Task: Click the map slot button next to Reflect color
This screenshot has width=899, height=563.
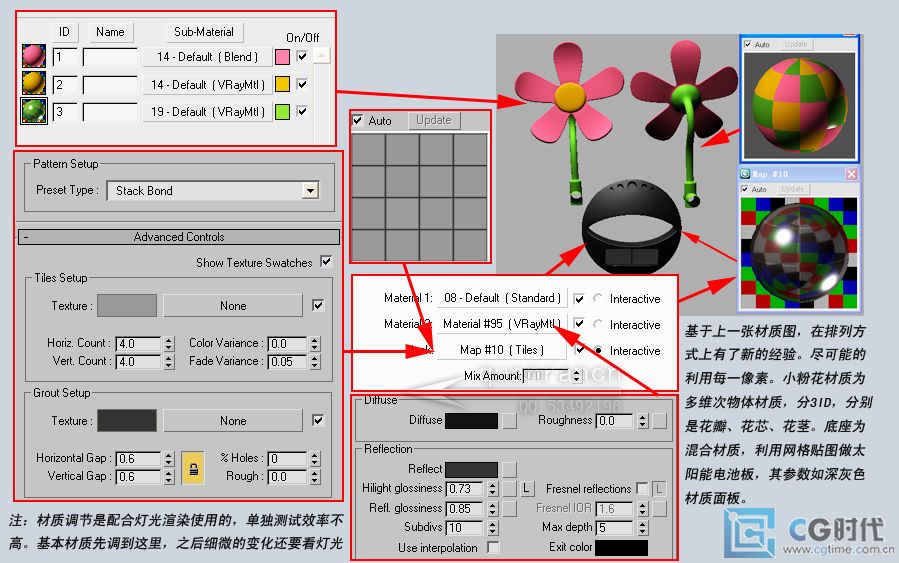Action: coord(510,469)
